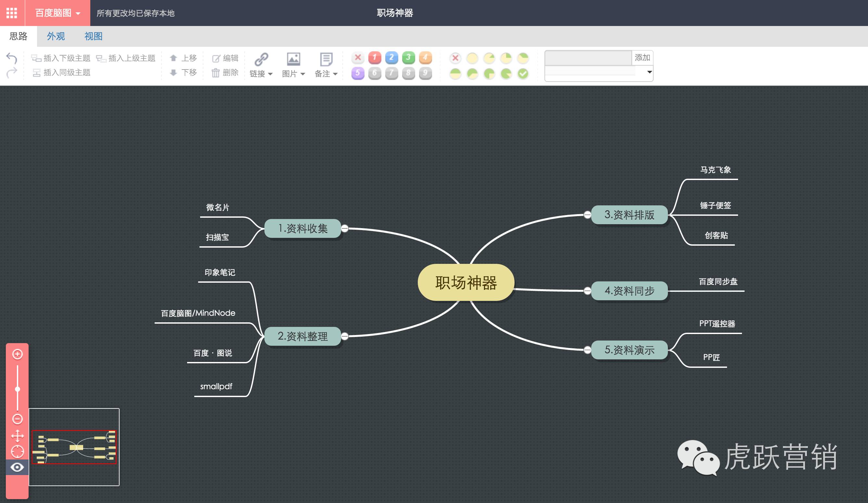Image resolution: width=868 pixels, height=503 pixels.
Task: Click the link chain icon
Action: [x=261, y=59]
